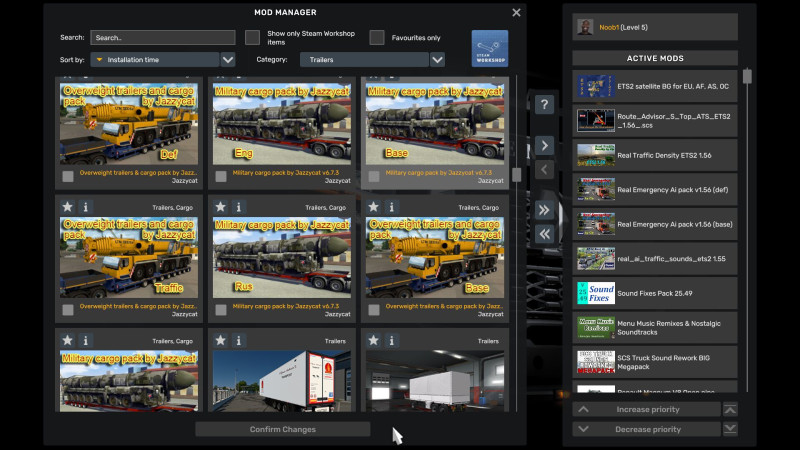Expand the Category dropdown arrow
The height and width of the screenshot is (450, 800).
437,60
